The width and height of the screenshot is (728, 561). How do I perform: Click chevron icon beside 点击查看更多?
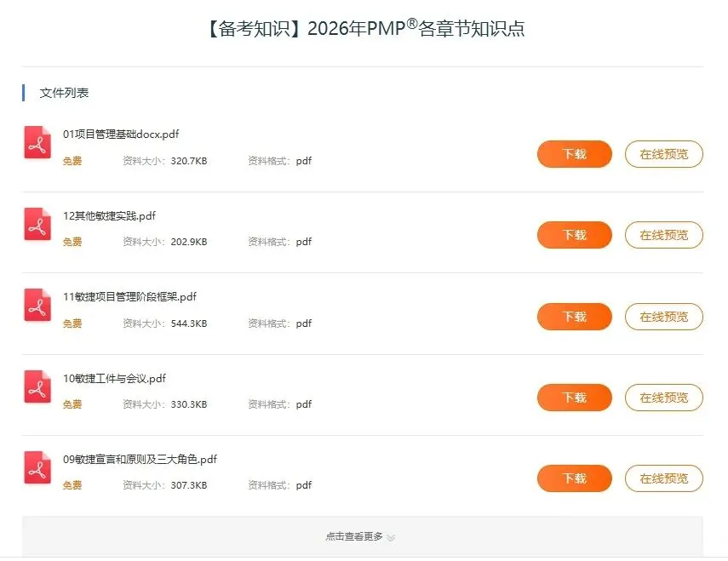pyautogui.click(x=391, y=537)
